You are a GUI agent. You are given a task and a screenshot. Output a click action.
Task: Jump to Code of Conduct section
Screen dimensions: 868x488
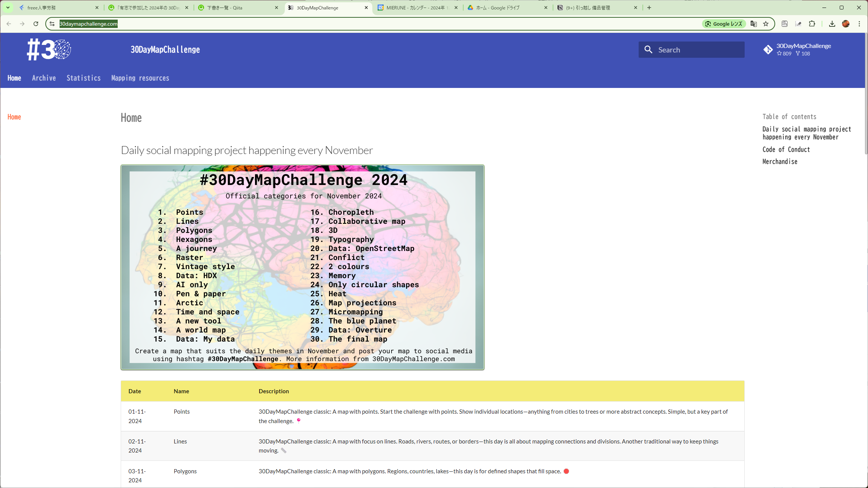[786, 149]
